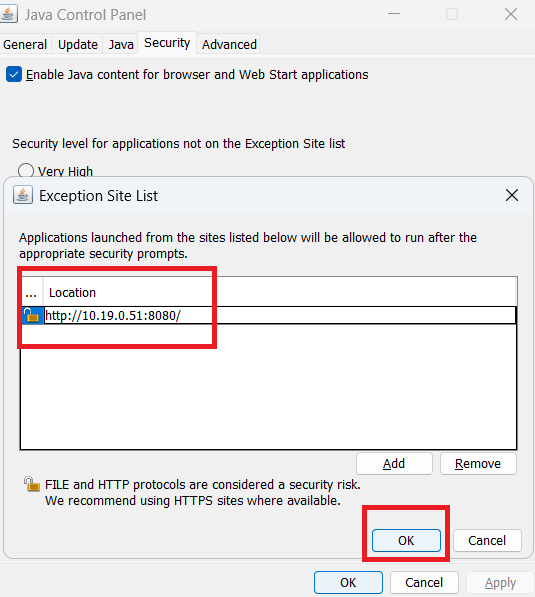Minimize the Java Control Panel window
This screenshot has width=535, height=597.
(394, 14)
